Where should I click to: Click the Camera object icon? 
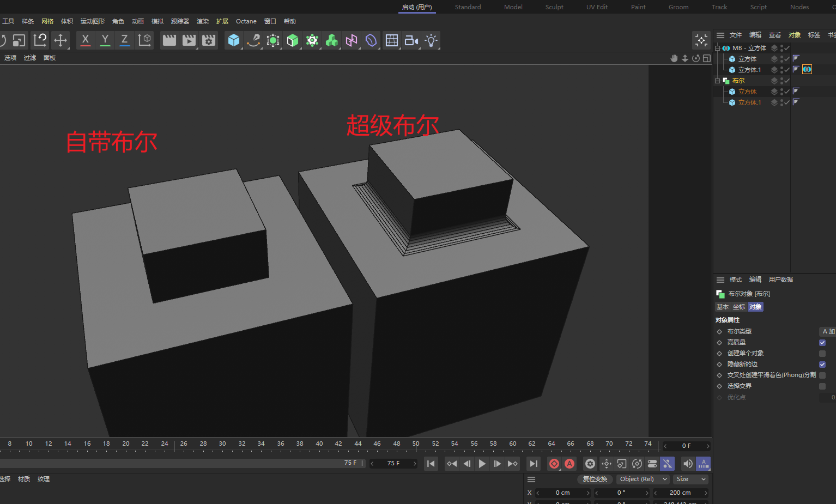[x=411, y=40]
